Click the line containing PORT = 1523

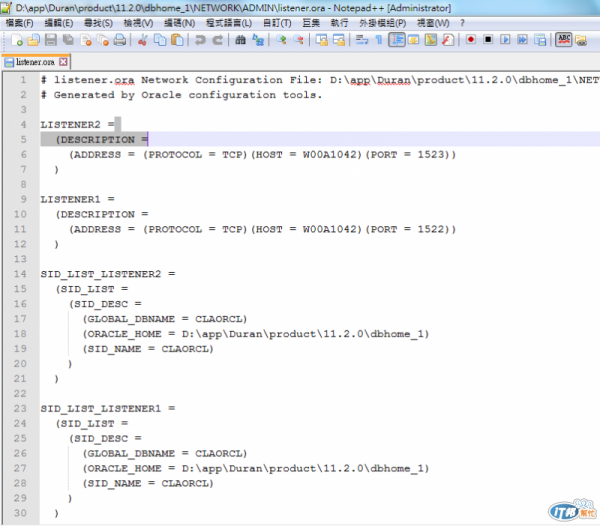[x=262, y=155]
